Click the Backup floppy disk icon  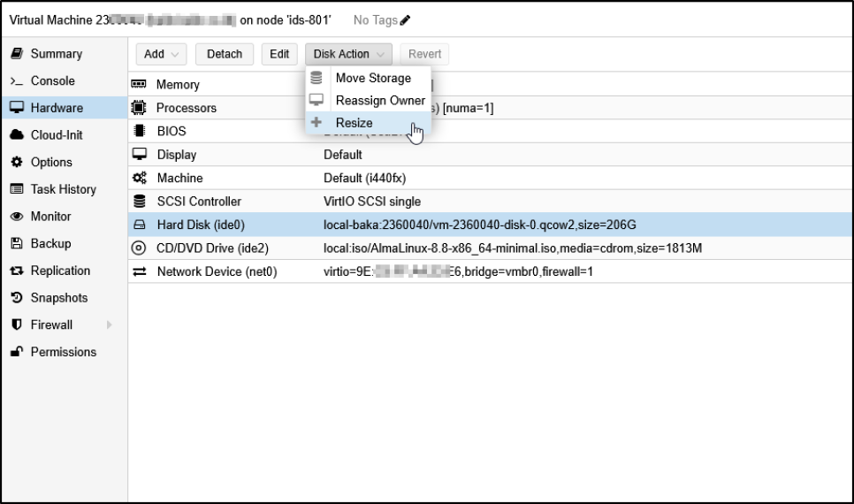[16, 244]
